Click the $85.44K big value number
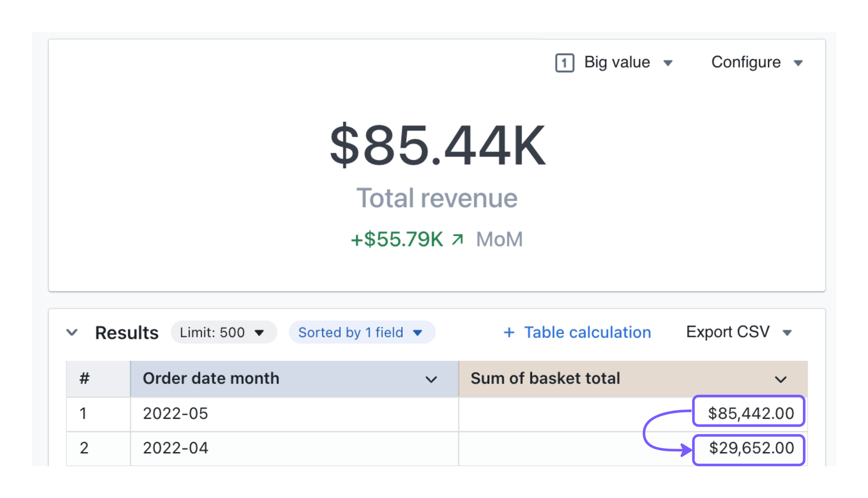The image size is (868, 498). [x=437, y=145]
